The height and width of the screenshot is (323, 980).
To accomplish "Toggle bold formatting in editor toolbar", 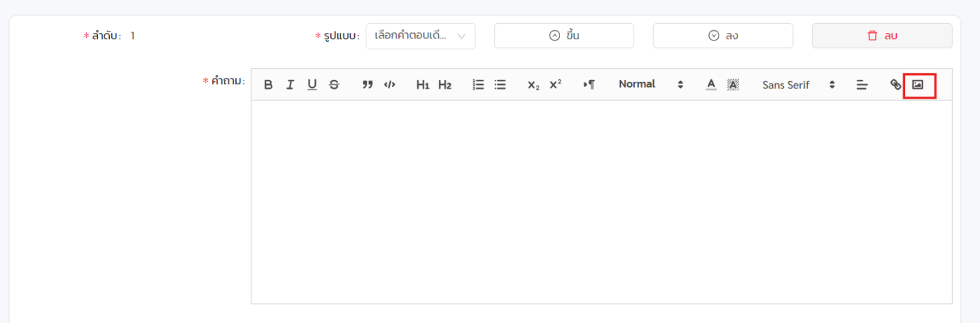I will point(268,85).
